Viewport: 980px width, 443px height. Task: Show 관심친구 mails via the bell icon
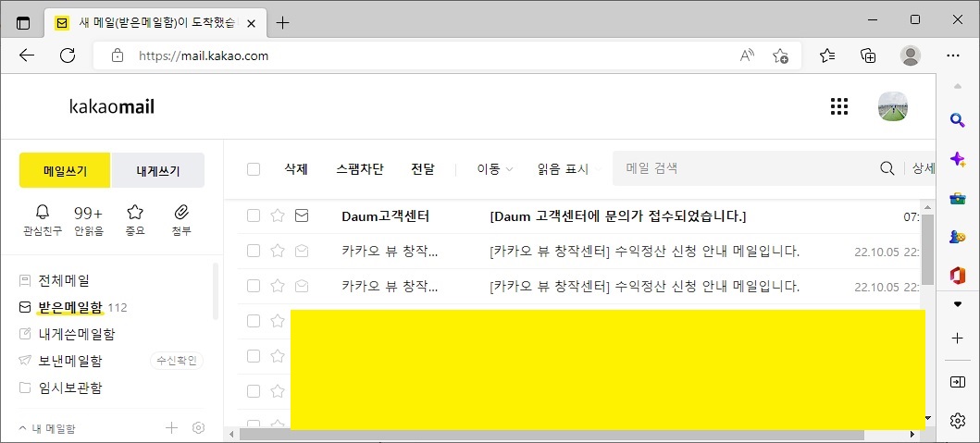coord(43,220)
